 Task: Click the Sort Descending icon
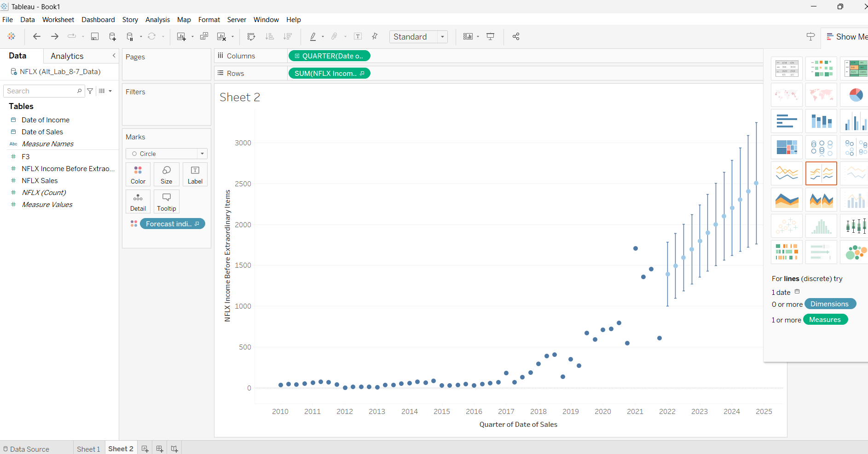pos(288,36)
